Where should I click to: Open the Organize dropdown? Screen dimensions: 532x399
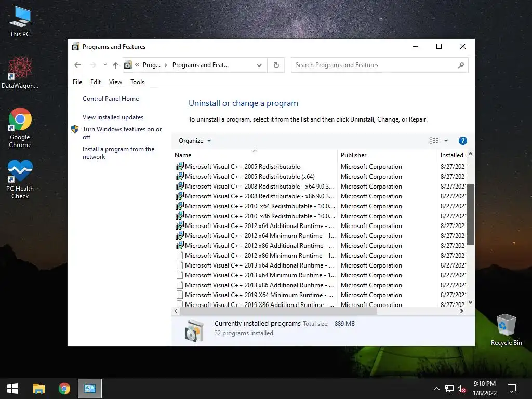coord(195,141)
